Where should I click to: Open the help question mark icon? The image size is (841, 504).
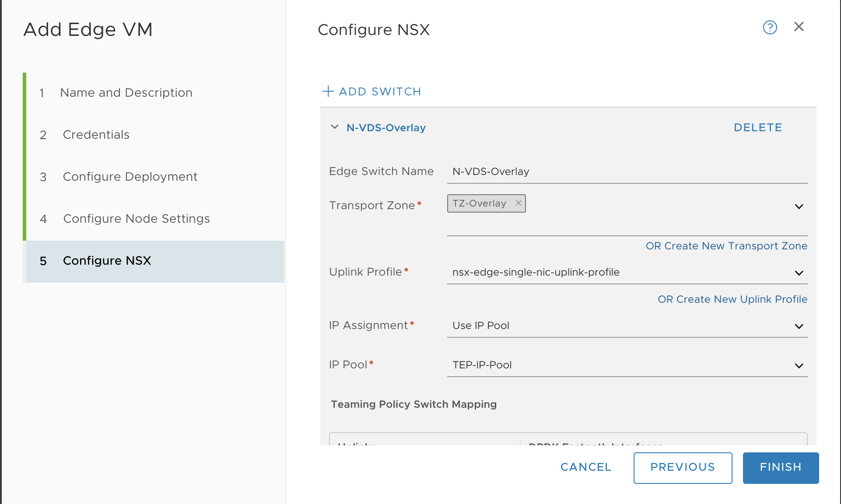(770, 28)
